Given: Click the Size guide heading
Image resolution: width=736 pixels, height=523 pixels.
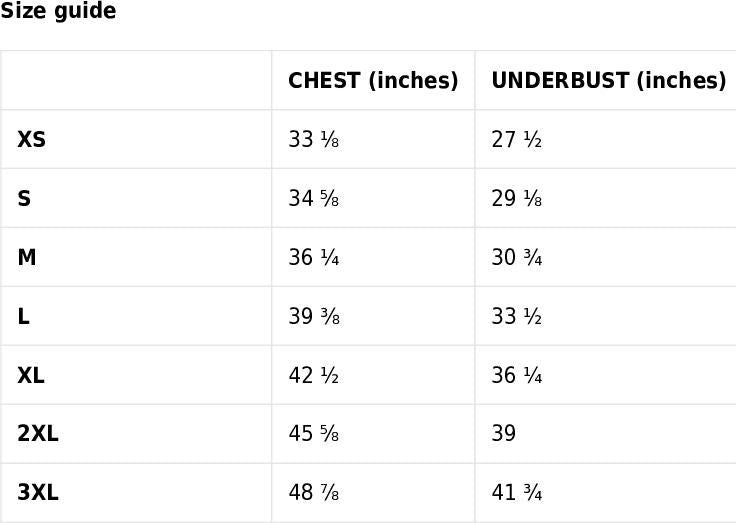Looking at the screenshot, I should tap(58, 12).
